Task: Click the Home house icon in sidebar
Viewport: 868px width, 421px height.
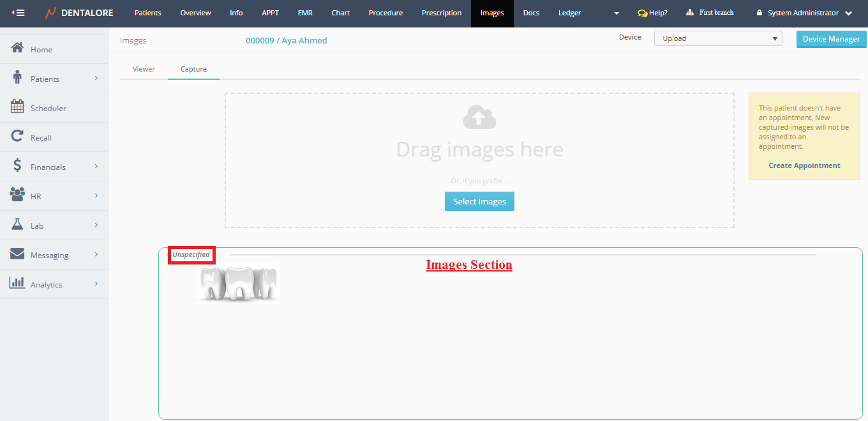Action: 18,49
